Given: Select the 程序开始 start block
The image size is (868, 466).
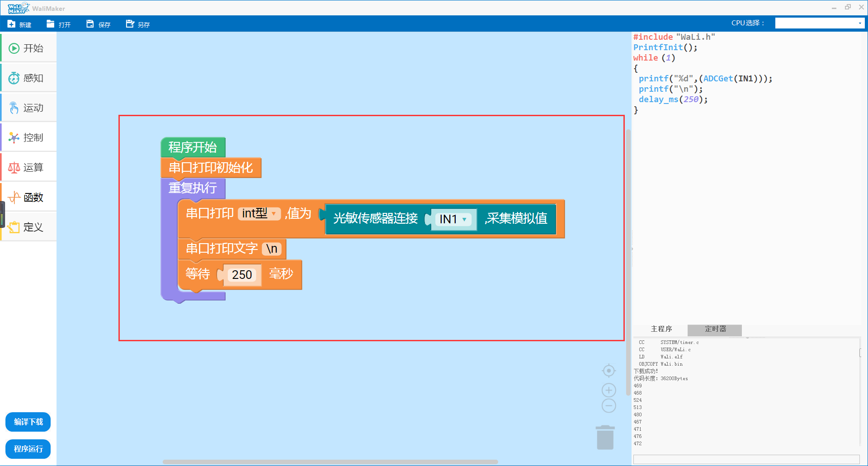Looking at the screenshot, I should pos(193,147).
